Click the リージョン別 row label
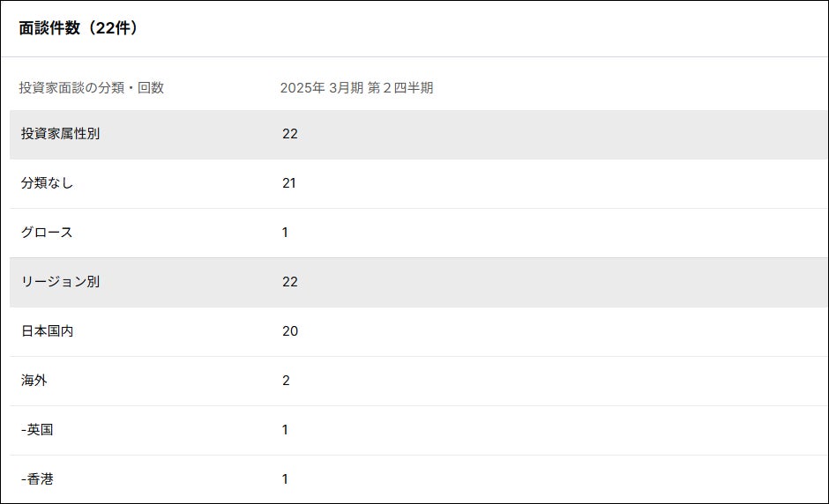 (x=60, y=282)
